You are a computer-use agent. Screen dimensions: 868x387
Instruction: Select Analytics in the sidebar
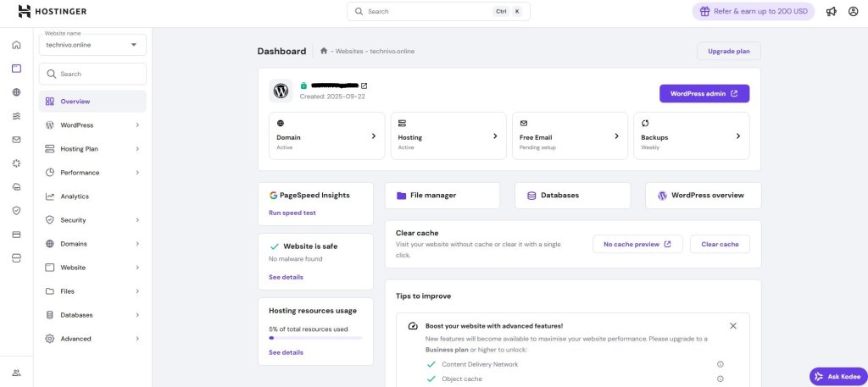coord(75,196)
